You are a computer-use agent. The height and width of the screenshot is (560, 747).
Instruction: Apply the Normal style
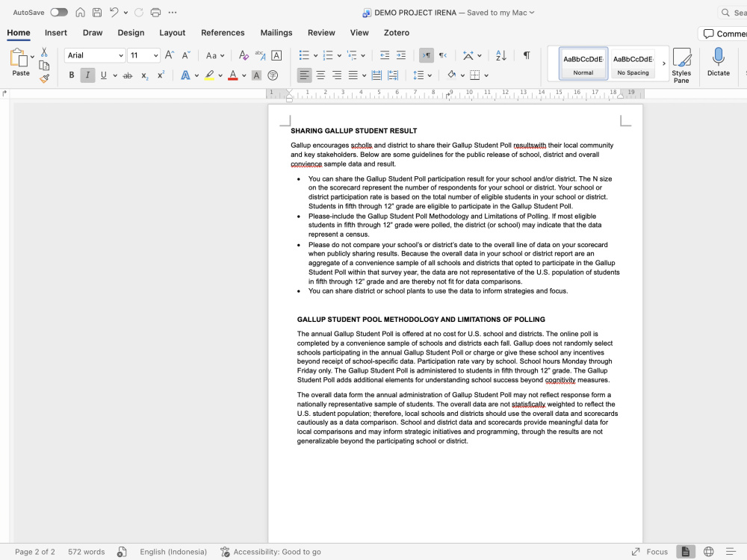[x=583, y=63]
